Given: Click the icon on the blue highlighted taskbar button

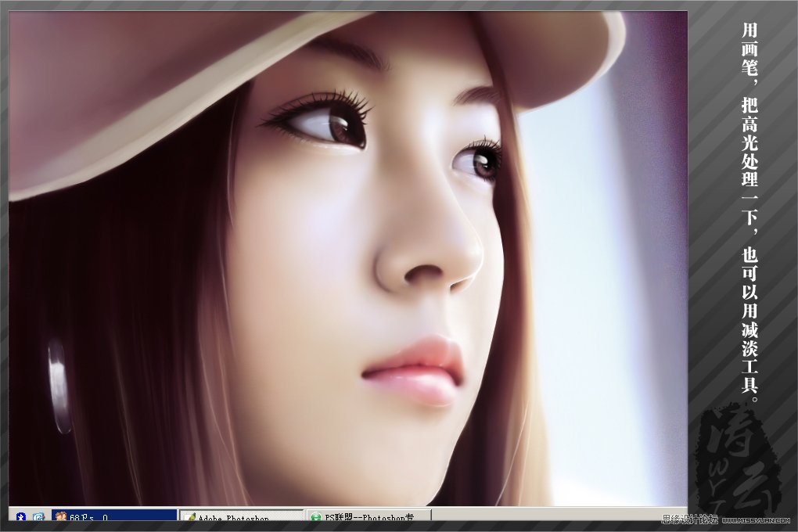Looking at the screenshot, I should pos(61,517).
